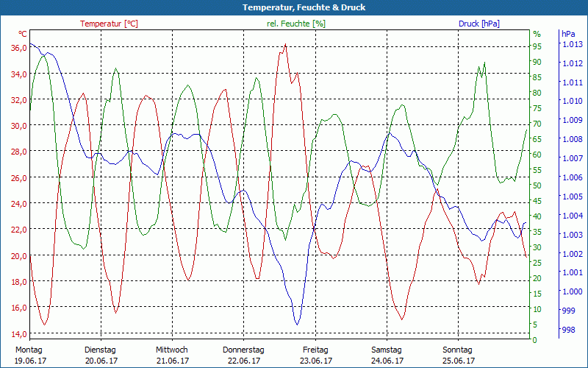The height and width of the screenshot is (368, 588).
Task: Click the blue pressure minimum near Freitag
Action: coord(297,324)
